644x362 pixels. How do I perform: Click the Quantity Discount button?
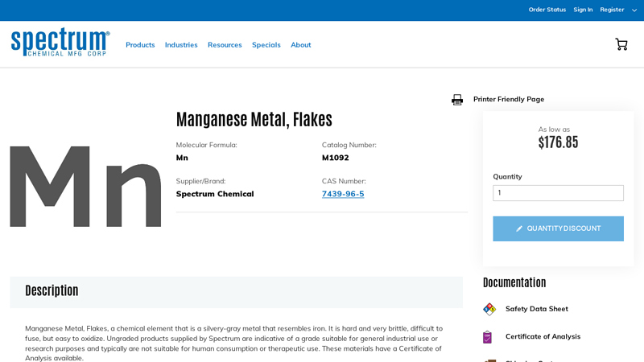(x=558, y=228)
